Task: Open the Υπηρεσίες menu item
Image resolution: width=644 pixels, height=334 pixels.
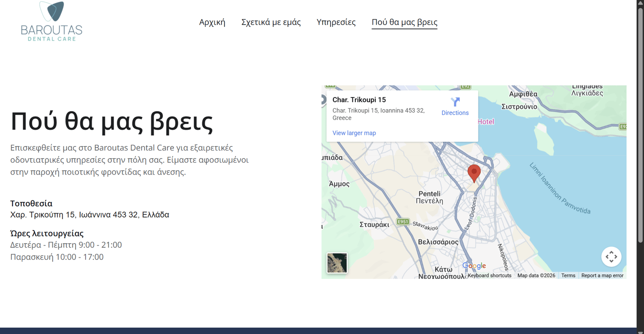Action: (336, 22)
